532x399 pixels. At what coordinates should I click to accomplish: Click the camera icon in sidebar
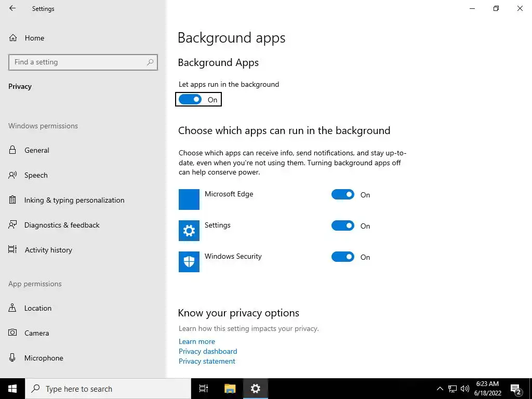[12, 332]
